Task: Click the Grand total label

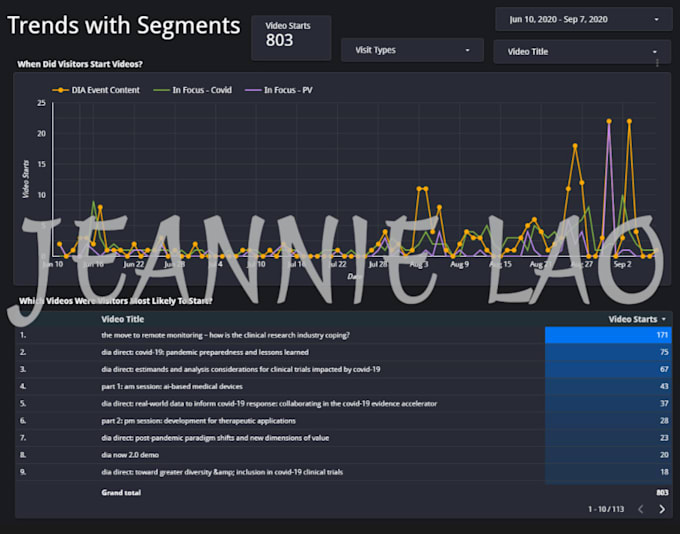Action: pyautogui.click(x=121, y=493)
